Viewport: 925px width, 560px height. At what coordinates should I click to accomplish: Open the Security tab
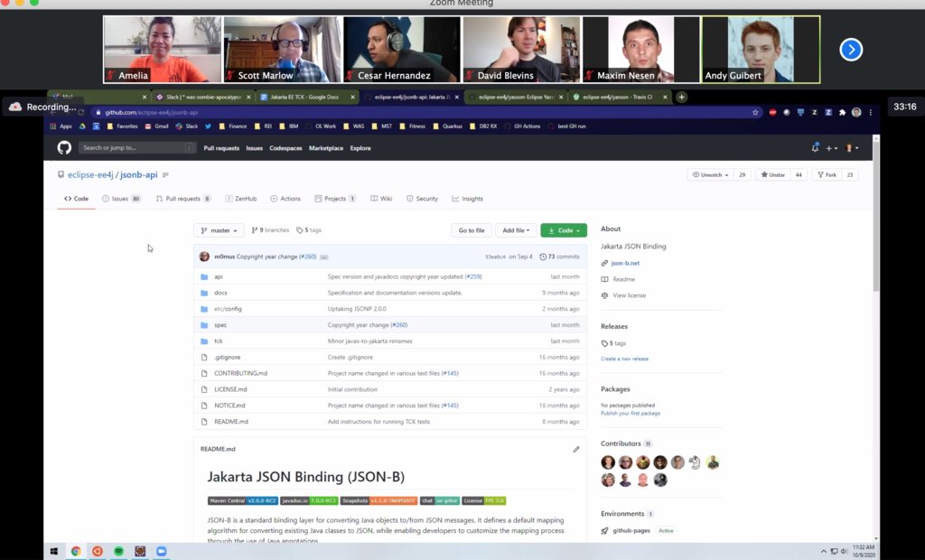coord(423,199)
